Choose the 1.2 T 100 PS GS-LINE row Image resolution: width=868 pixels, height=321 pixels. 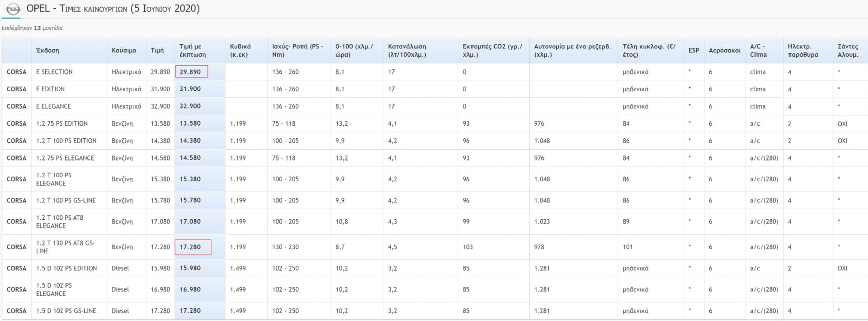click(66, 200)
